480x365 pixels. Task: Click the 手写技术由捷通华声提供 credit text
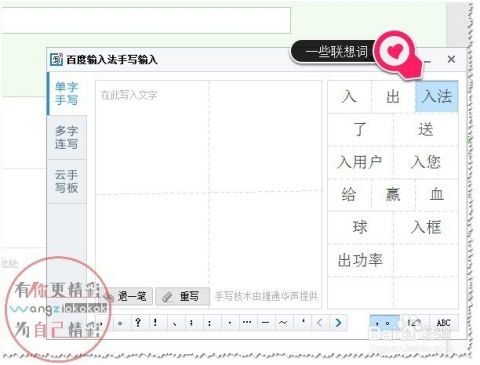coord(266,296)
